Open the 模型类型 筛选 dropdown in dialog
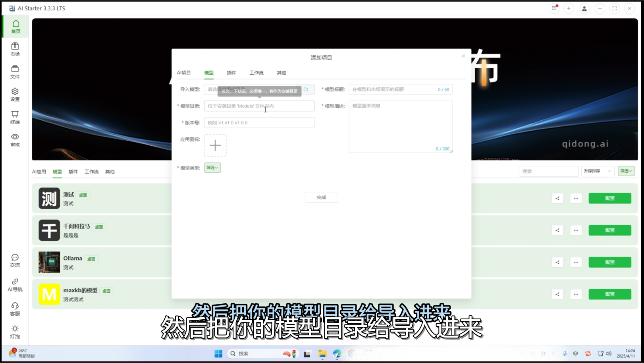The height and width of the screenshot is (363, 644). (x=212, y=168)
